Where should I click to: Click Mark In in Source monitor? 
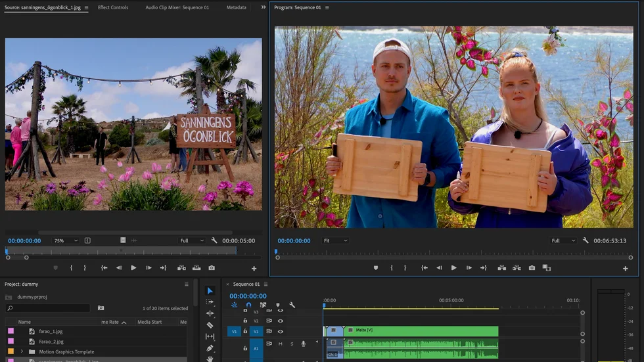[x=71, y=268]
